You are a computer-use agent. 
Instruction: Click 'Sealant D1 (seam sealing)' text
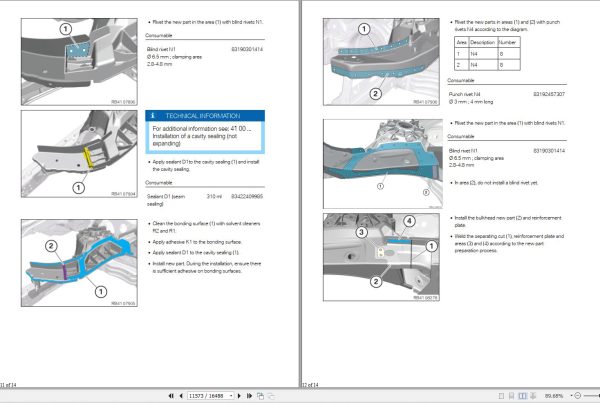[x=166, y=200]
